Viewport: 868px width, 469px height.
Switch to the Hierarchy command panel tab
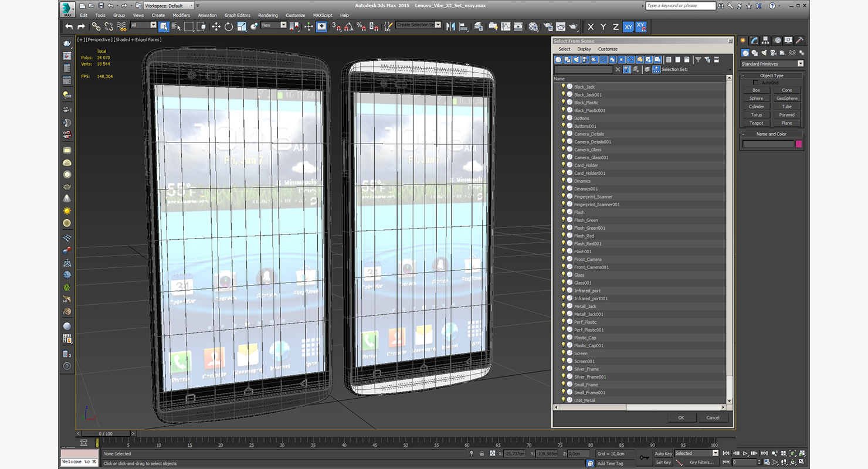pos(765,40)
